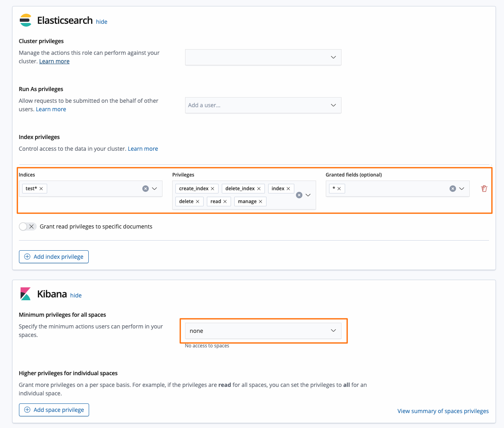Viewport: 504px width, 428px height.
Task: Open View summary of spaces privileges
Action: point(443,411)
